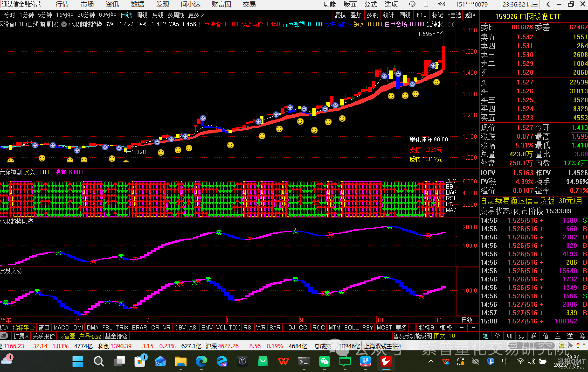Click gray circle icon before 小果麒麟趋势
Image resolution: width=588 pixels, height=372 pixels.
(x=64, y=25)
